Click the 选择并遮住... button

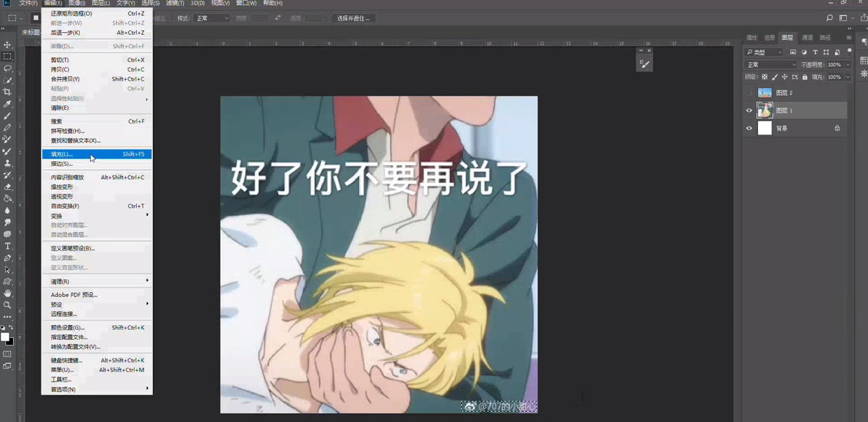(354, 18)
